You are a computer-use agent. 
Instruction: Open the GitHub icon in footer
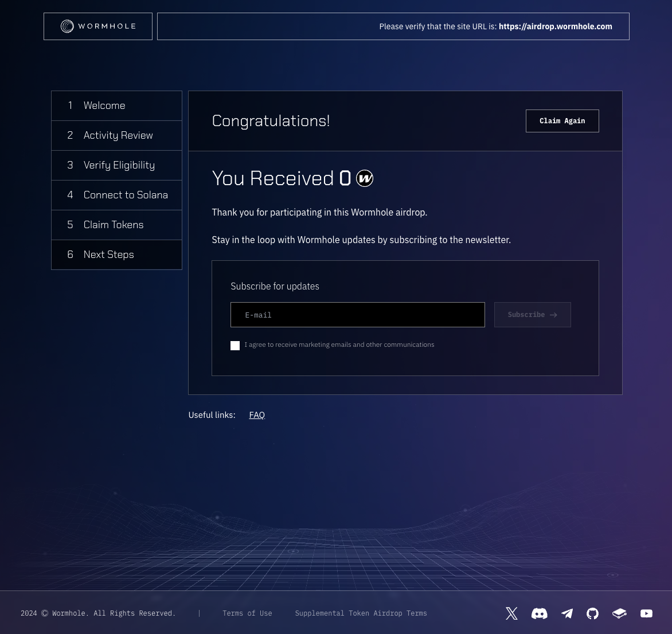tap(592, 613)
